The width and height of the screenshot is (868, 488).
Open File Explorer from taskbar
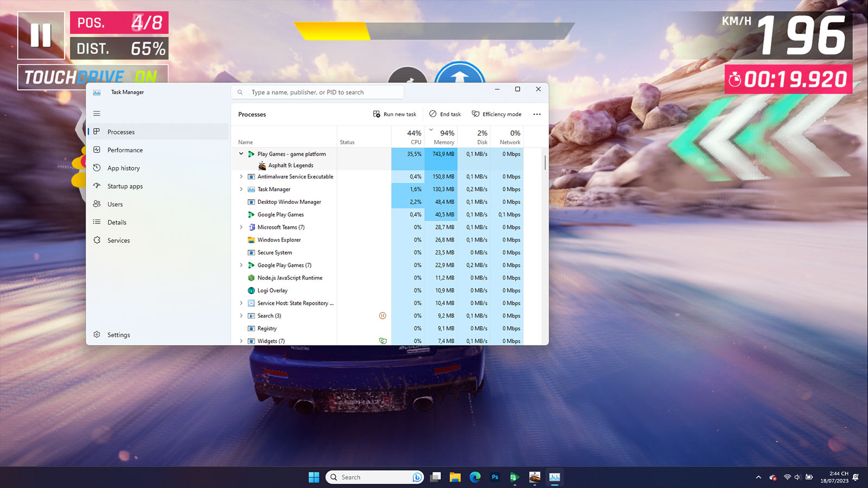(x=455, y=477)
